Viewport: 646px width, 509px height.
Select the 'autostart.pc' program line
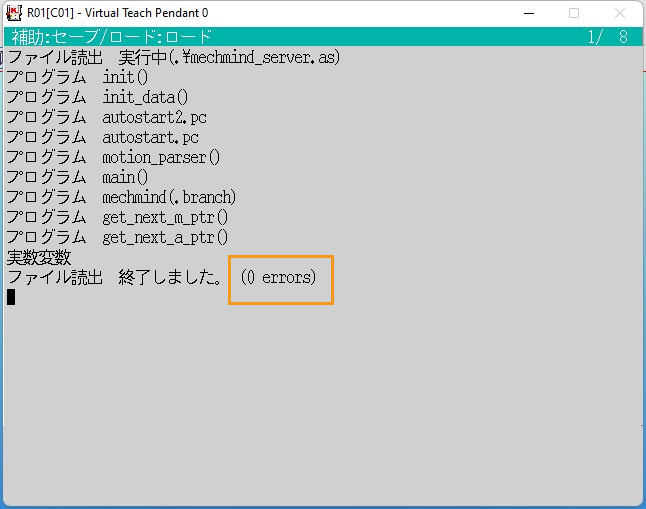pos(103,137)
